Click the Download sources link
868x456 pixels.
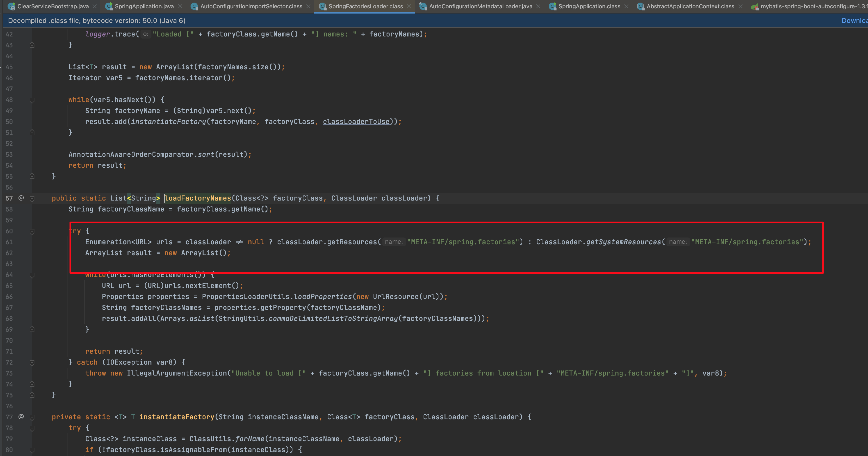tap(854, 21)
